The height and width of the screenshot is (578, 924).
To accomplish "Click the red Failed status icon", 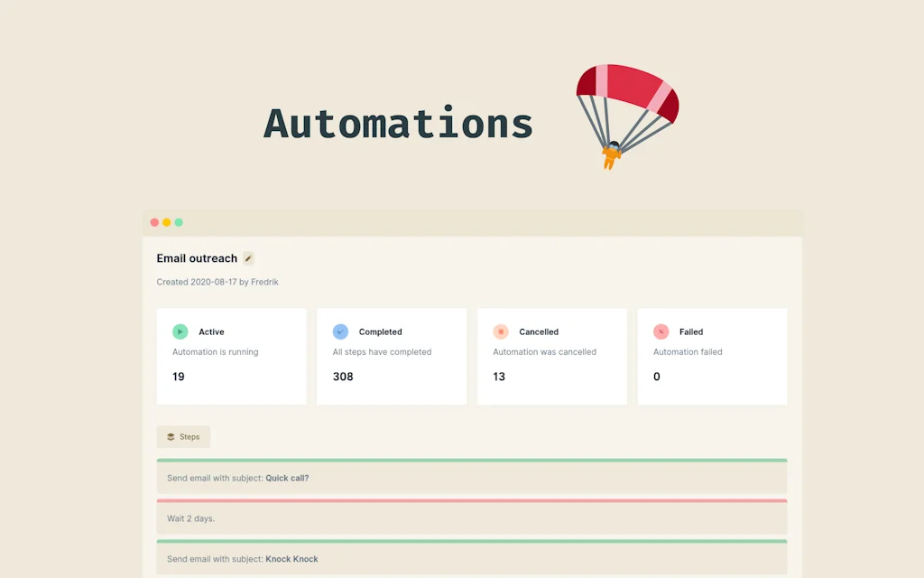I will pyautogui.click(x=661, y=331).
